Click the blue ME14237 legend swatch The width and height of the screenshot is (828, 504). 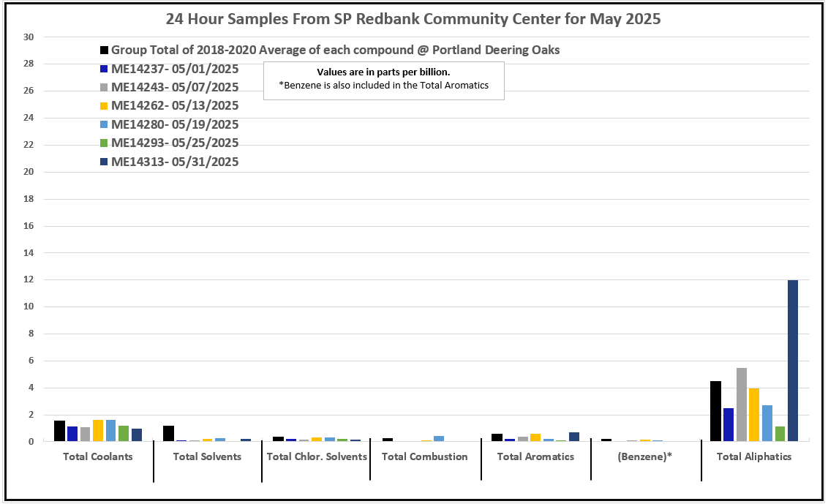tap(105, 69)
